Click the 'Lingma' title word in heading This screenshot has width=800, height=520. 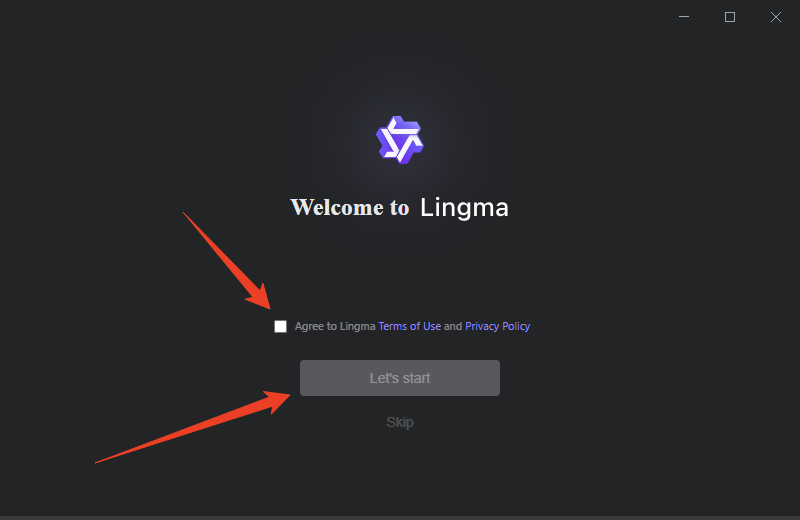pyautogui.click(x=464, y=207)
